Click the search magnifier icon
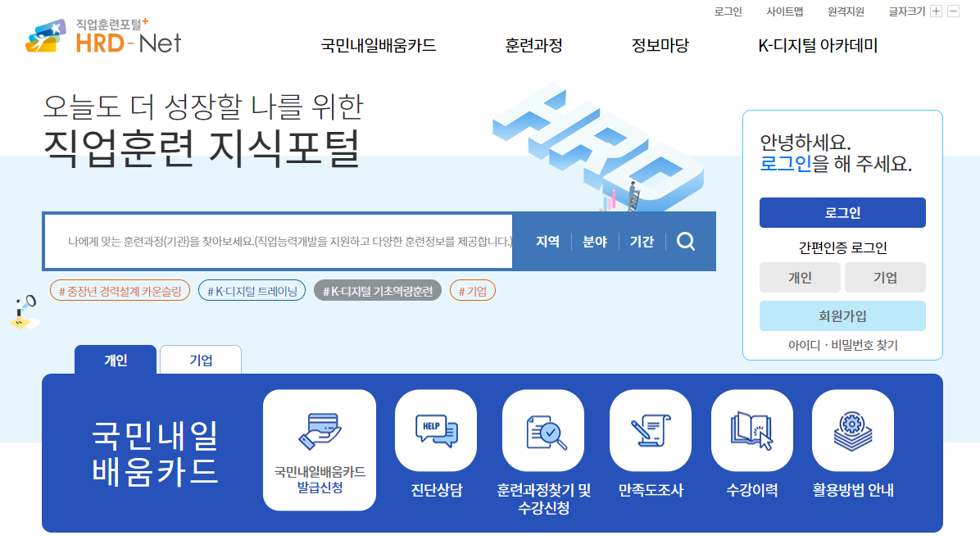This screenshot has width=980, height=558. coord(686,241)
